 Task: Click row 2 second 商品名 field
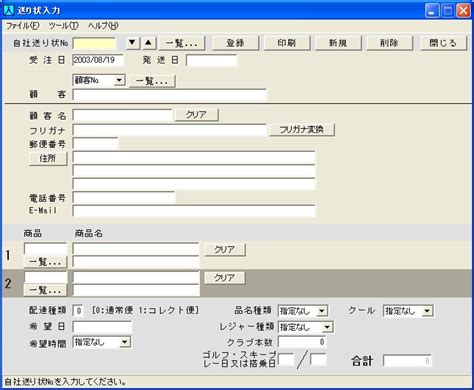tap(136, 290)
